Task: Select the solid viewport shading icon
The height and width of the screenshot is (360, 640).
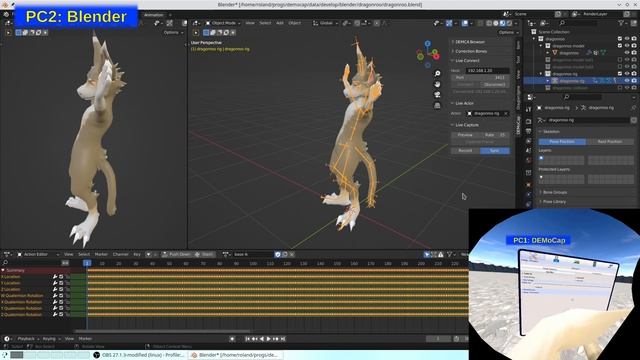Action: tap(496, 23)
